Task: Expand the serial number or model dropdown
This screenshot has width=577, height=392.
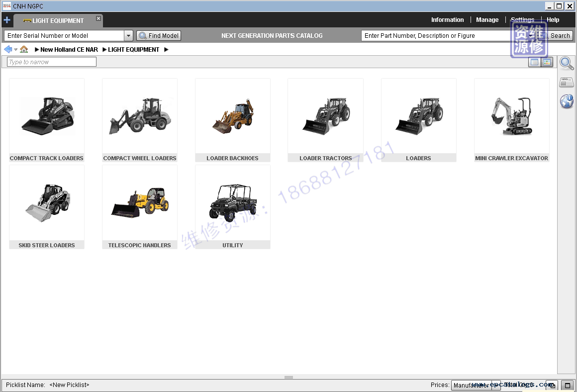Action: coord(128,36)
